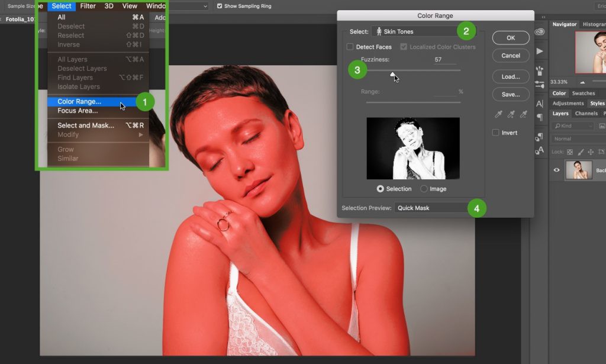The width and height of the screenshot is (606, 364).
Task: Check the Invert option
Action: click(x=495, y=133)
